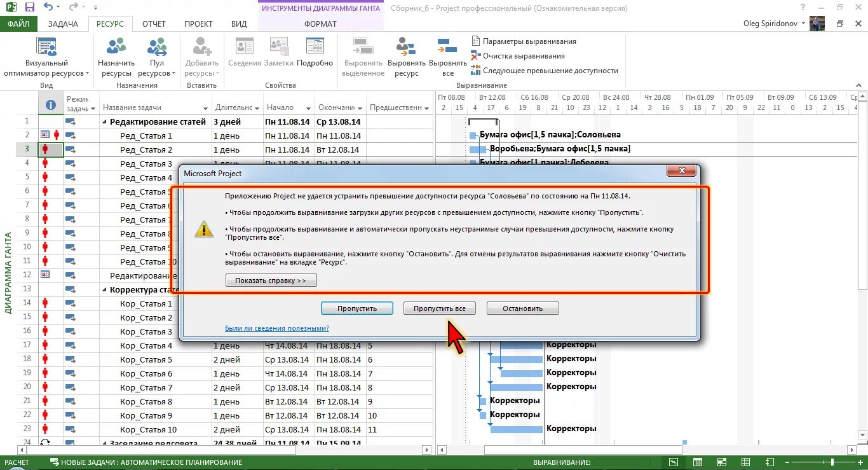
Task: Open Окончание column filter dropdown
Action: 360,108
